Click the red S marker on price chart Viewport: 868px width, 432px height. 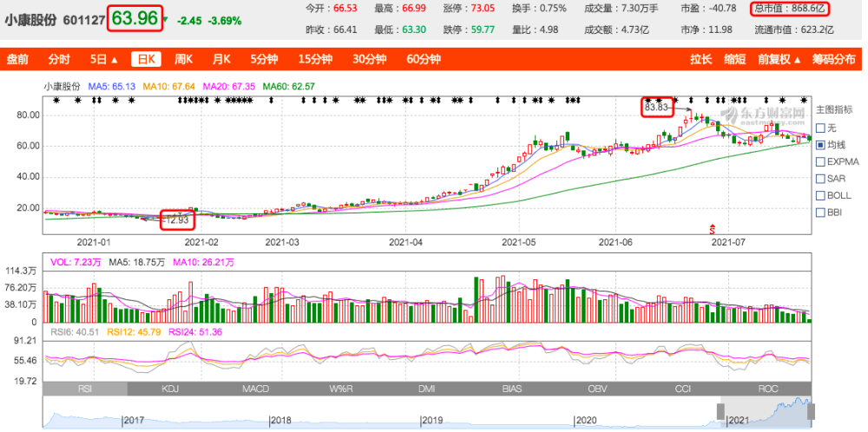(713, 228)
